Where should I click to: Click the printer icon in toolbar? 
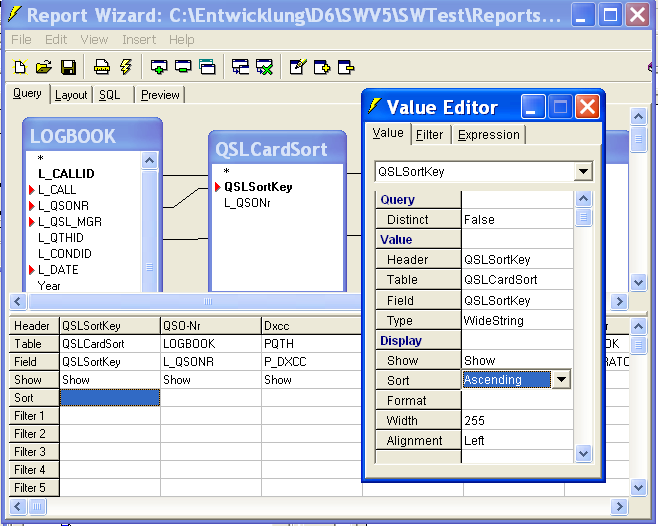102,67
